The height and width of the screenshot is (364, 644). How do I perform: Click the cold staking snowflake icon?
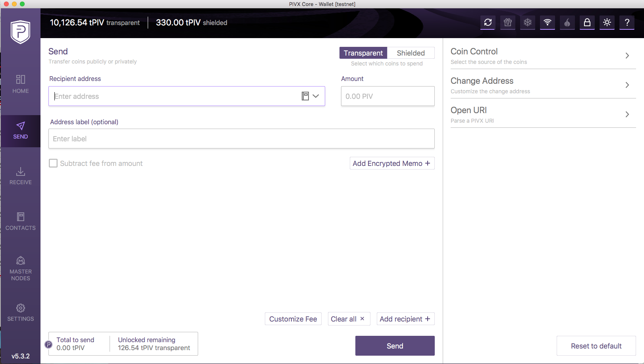click(x=528, y=23)
